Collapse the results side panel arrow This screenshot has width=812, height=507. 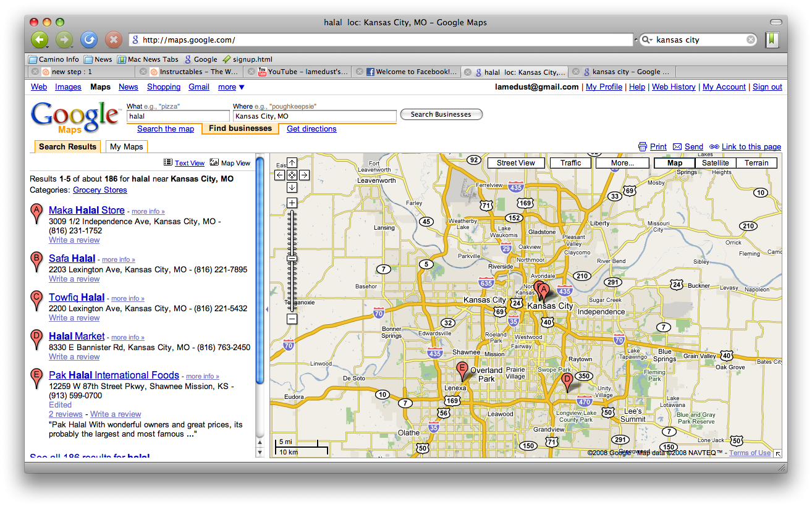(267, 309)
